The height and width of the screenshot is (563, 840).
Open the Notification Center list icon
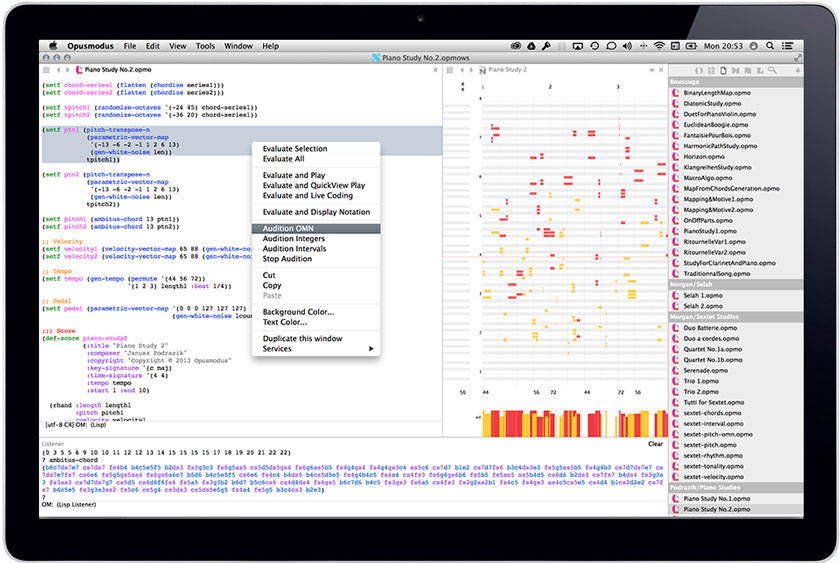(x=787, y=46)
